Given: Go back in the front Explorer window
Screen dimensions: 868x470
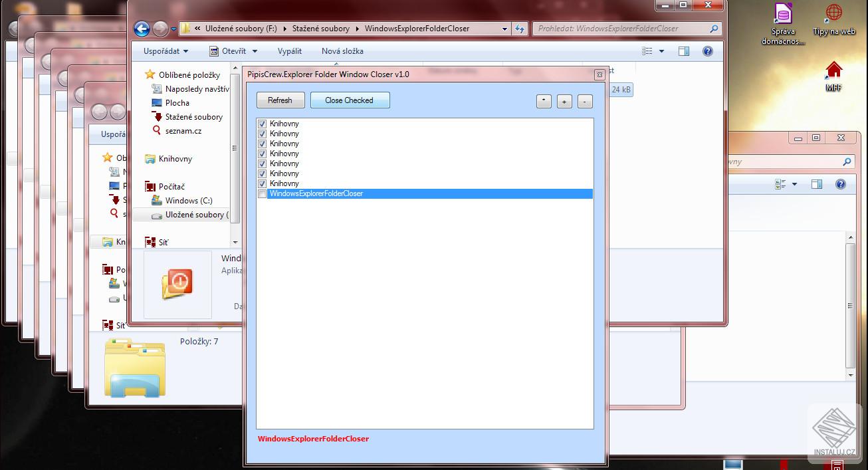Looking at the screenshot, I should (x=142, y=29).
